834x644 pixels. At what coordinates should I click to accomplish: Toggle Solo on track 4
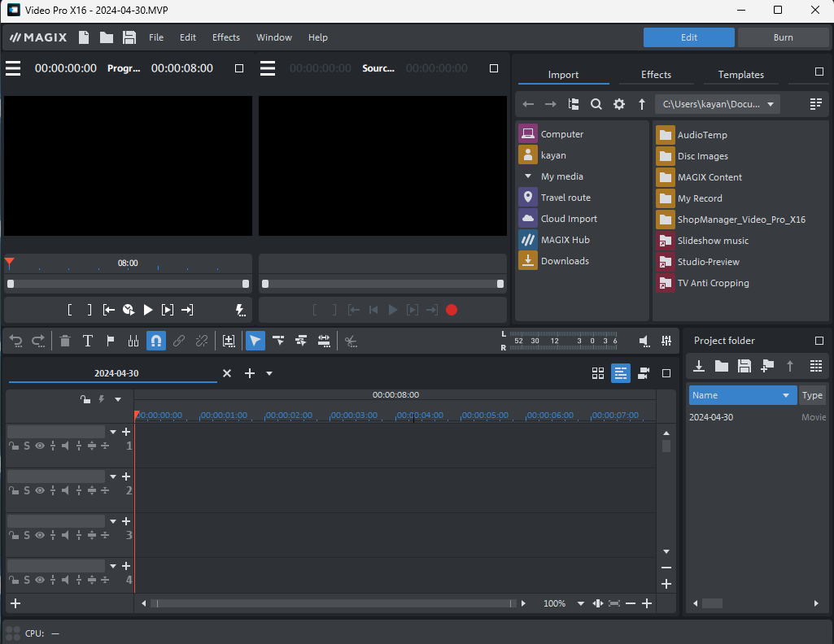(27, 580)
